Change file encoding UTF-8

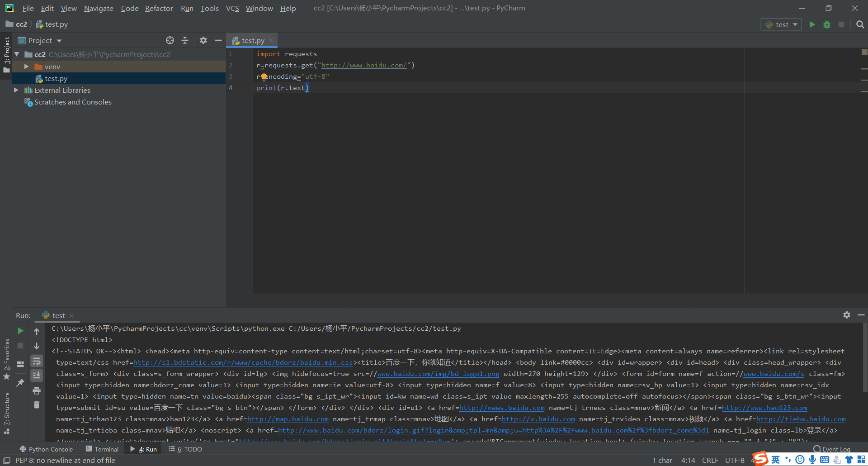735,460
